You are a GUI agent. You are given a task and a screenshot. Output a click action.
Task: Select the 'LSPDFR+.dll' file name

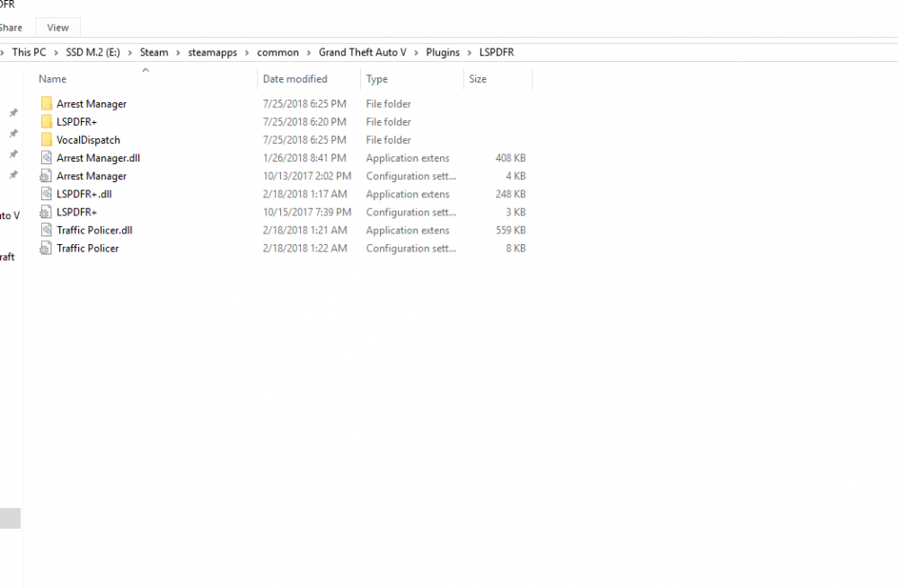tap(84, 194)
